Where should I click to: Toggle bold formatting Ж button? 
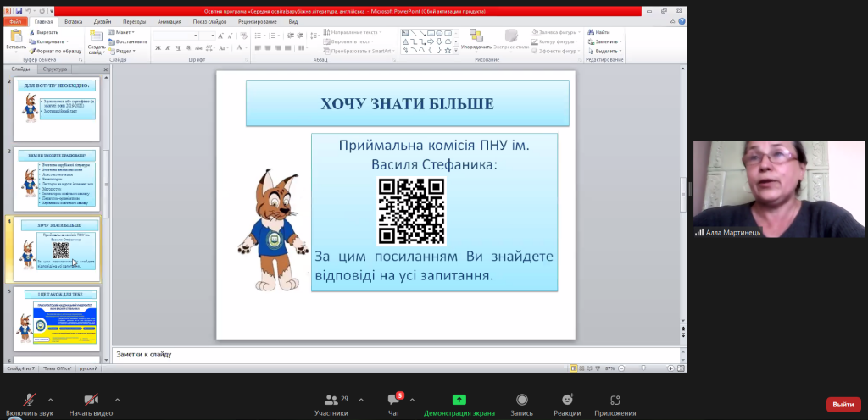pyautogui.click(x=159, y=48)
